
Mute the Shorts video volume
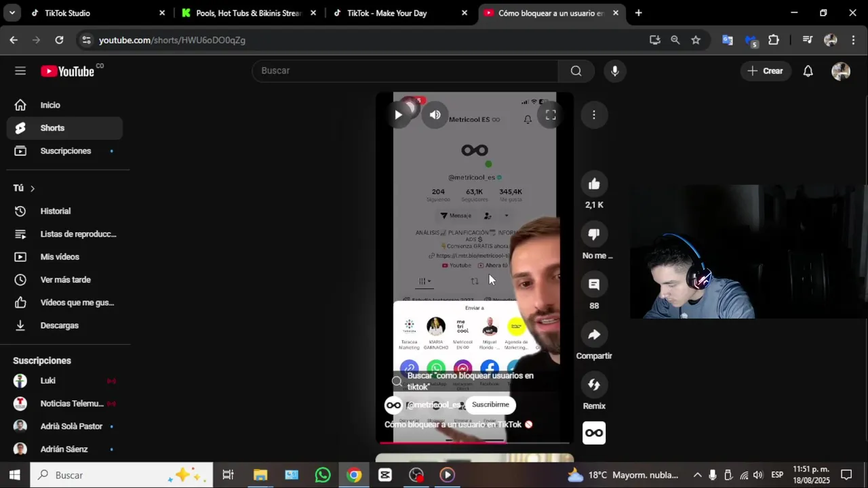(435, 115)
